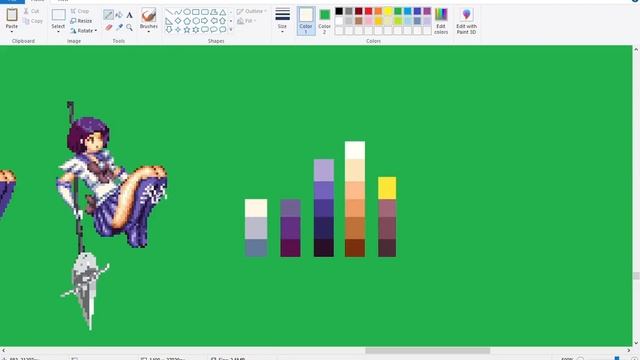Pick the black palette color
The width and height of the screenshot is (640, 360).
click(x=339, y=11)
